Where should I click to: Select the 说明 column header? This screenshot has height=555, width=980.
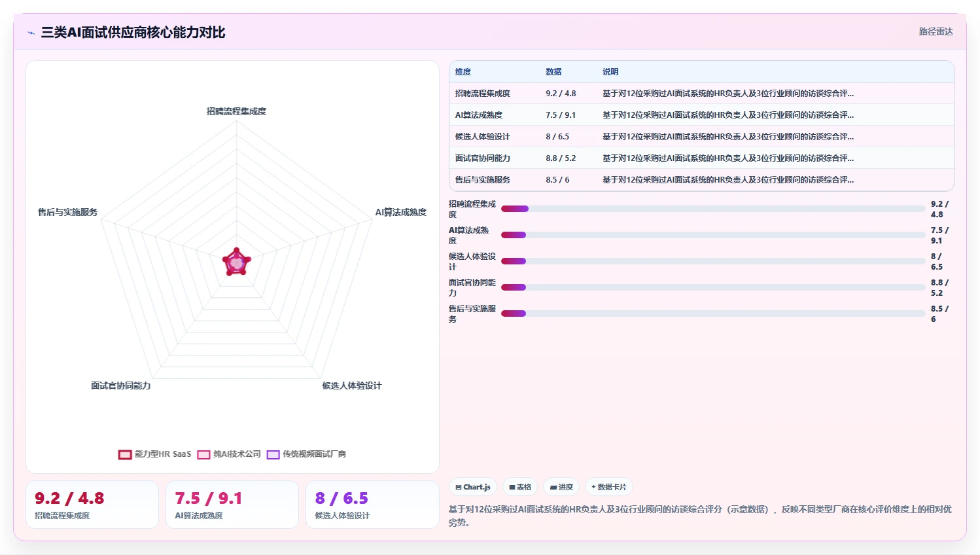pos(610,72)
